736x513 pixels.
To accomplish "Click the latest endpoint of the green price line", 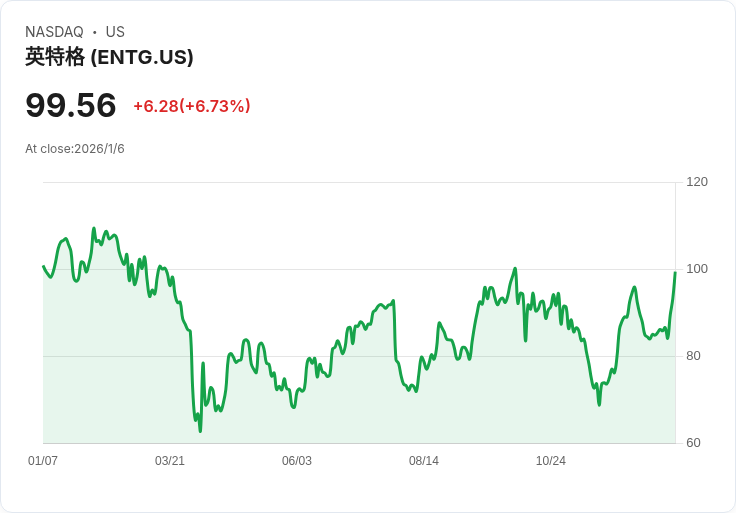I will coord(675,272).
